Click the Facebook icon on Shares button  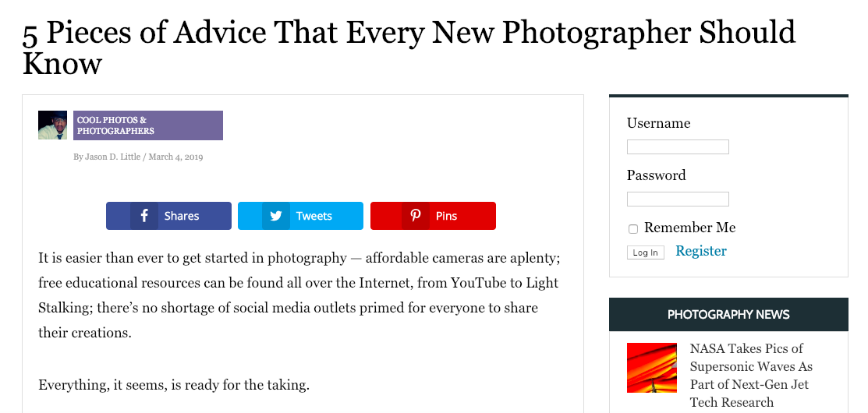(144, 216)
